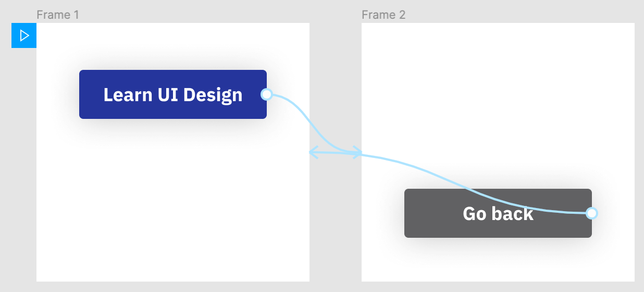
Task: Click the connection node on Learn UI Design
Action: point(266,94)
